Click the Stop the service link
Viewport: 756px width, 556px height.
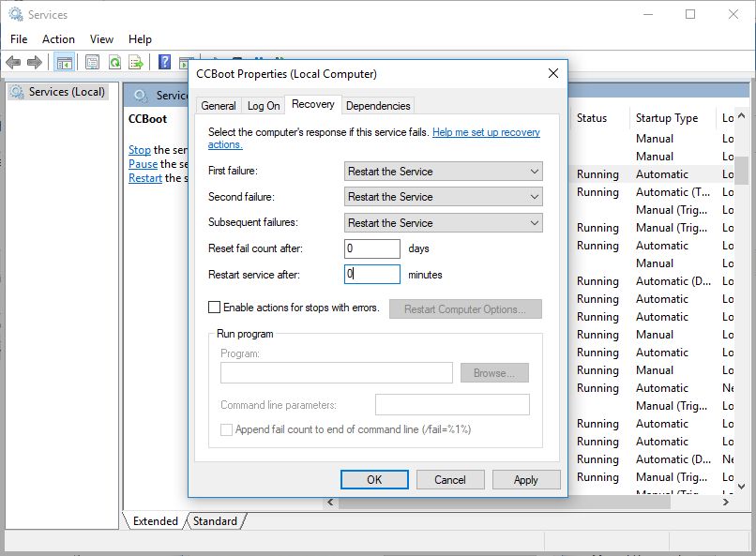click(x=140, y=150)
